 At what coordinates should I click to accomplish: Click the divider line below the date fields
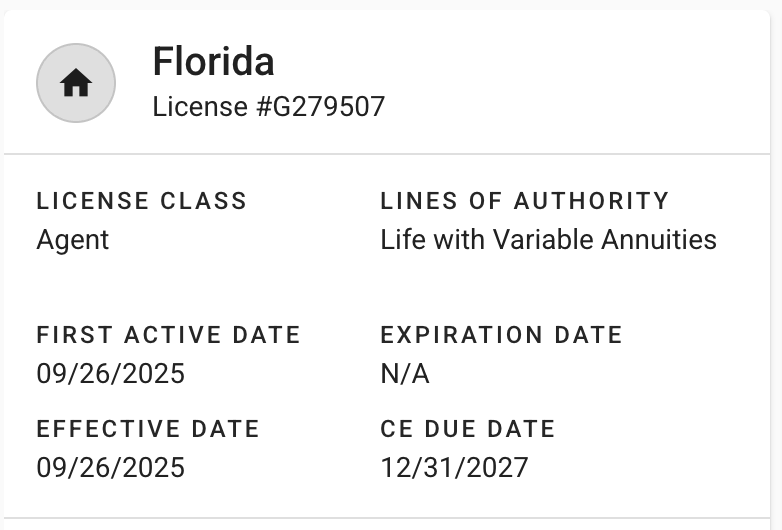pos(391,518)
